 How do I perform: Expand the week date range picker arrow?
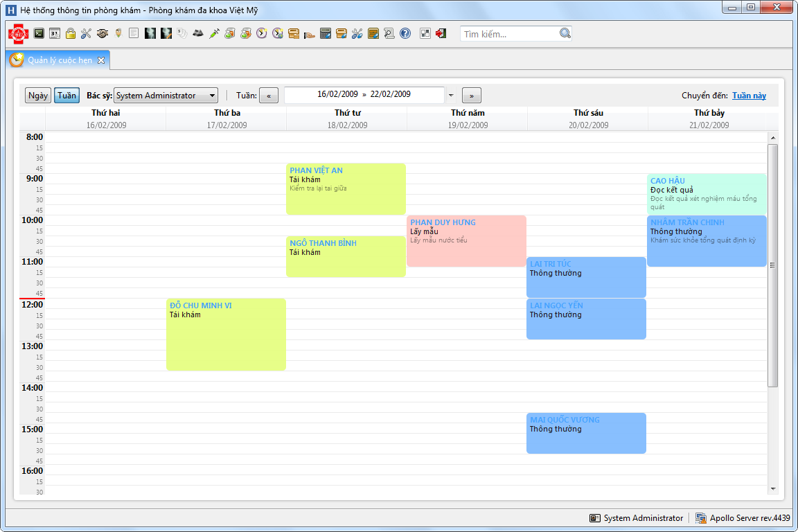(451, 96)
